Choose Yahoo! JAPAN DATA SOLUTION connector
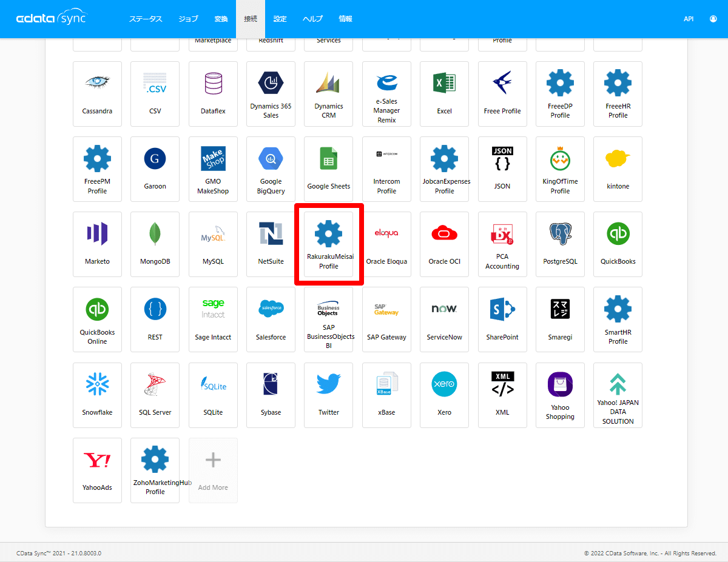This screenshot has height=562, width=728. click(618, 395)
